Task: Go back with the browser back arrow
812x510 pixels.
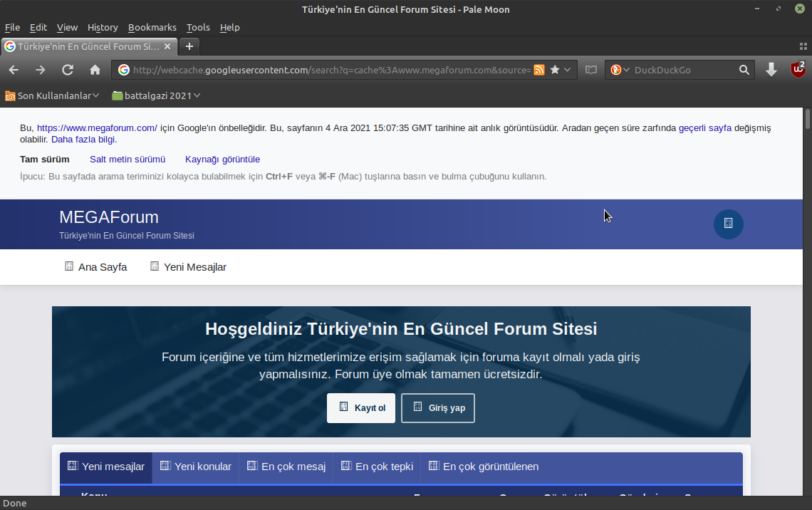Action: [14, 70]
